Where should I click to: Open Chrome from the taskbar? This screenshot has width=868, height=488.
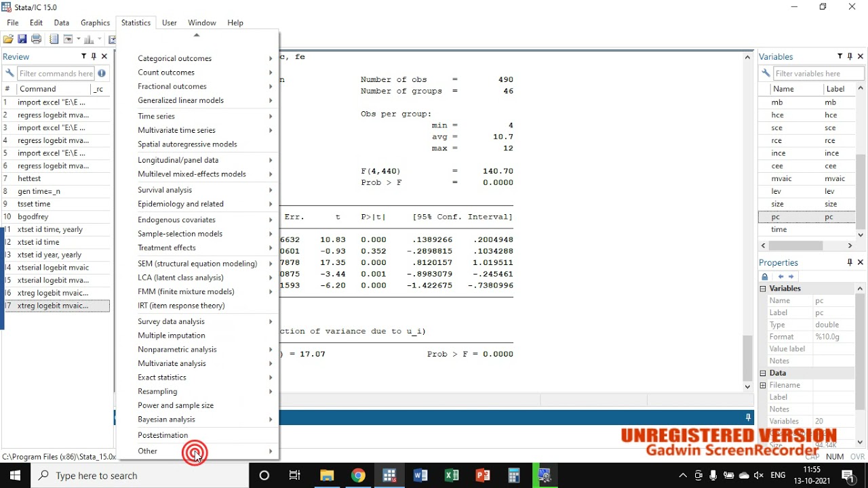(x=358, y=475)
